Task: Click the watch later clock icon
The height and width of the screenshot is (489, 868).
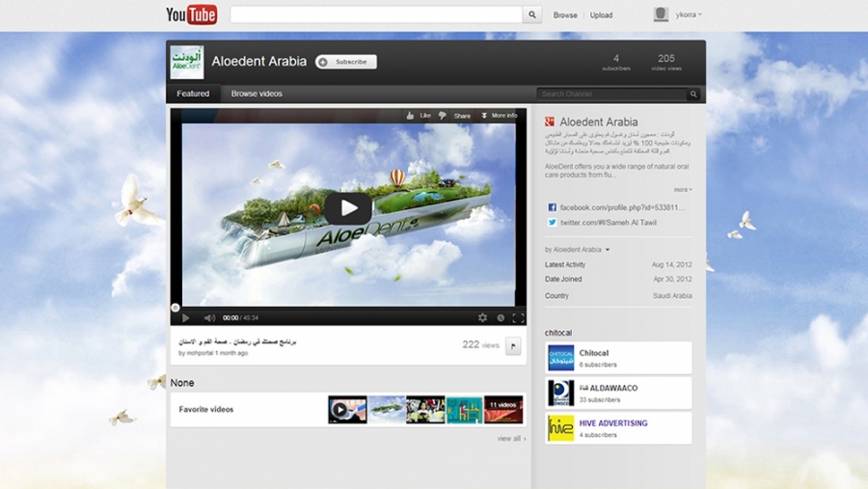Action: click(x=501, y=318)
